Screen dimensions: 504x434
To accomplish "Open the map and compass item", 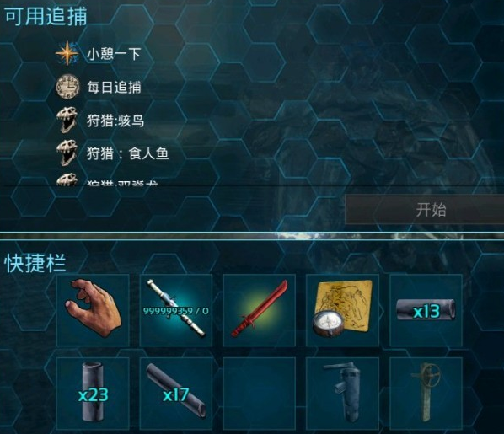I will 342,310.
